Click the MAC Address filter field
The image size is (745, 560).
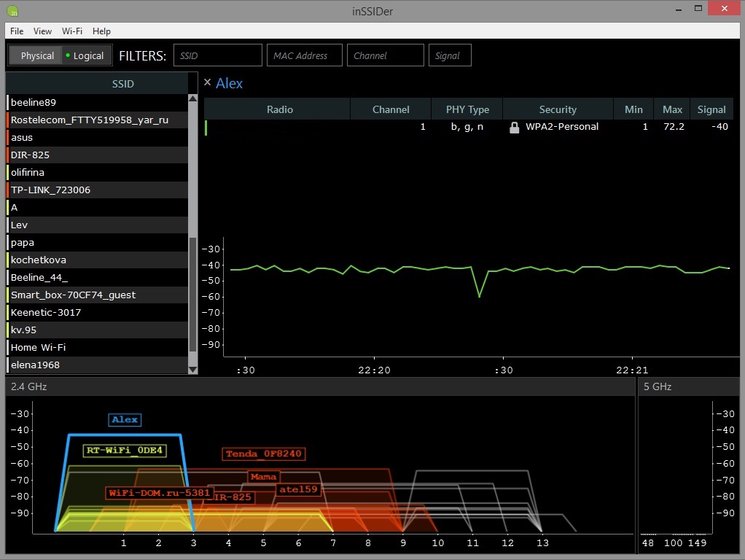click(x=304, y=55)
